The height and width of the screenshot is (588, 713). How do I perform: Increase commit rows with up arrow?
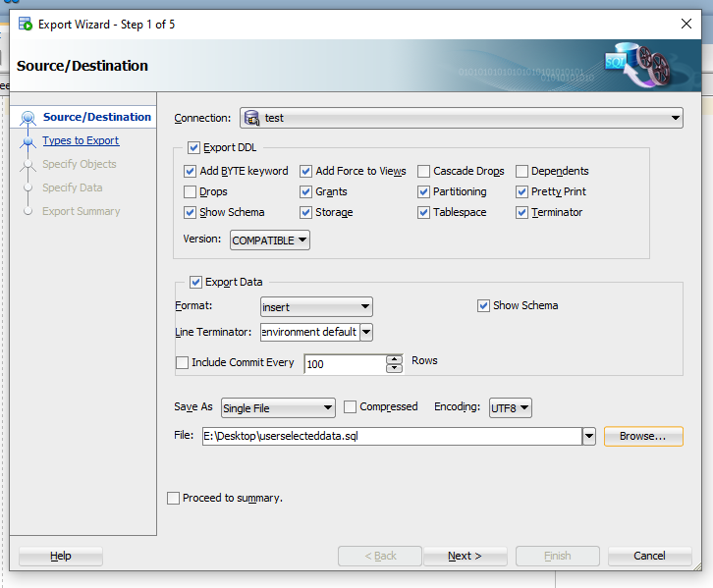point(394,359)
